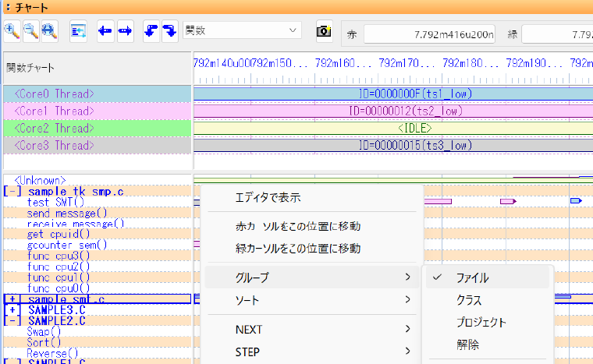Select the func_cpu1() function row
Image resolution: width=593 pixels, height=364 pixels.
(x=98, y=277)
